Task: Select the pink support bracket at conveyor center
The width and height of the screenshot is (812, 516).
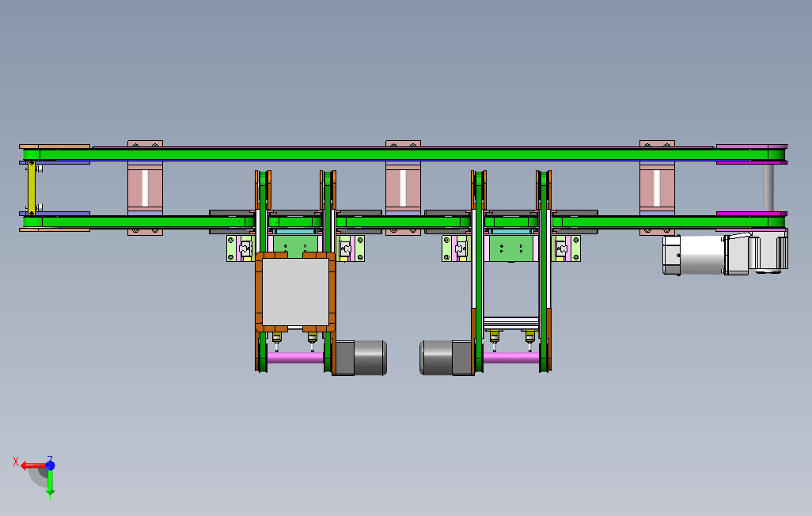Action: click(x=403, y=188)
